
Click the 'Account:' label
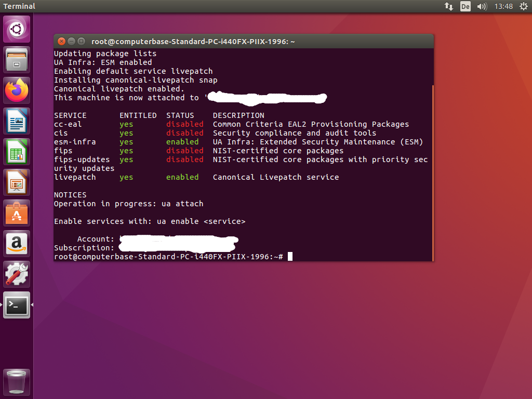(96, 239)
